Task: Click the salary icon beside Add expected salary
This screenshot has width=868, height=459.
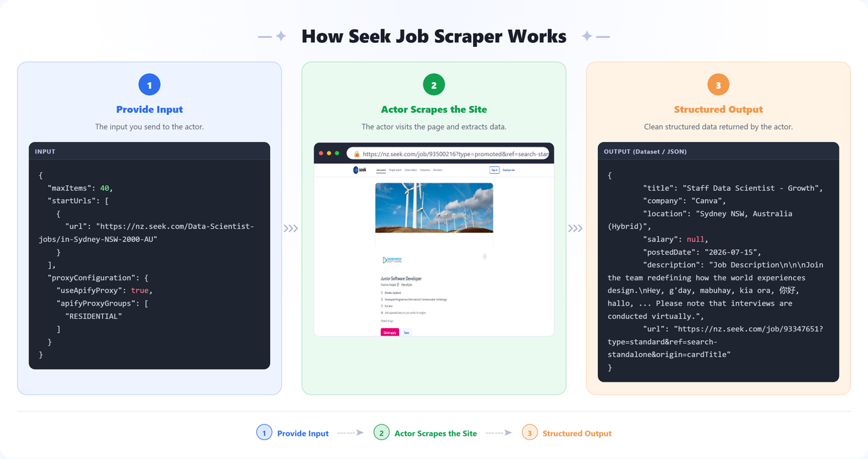Action: tap(382, 313)
